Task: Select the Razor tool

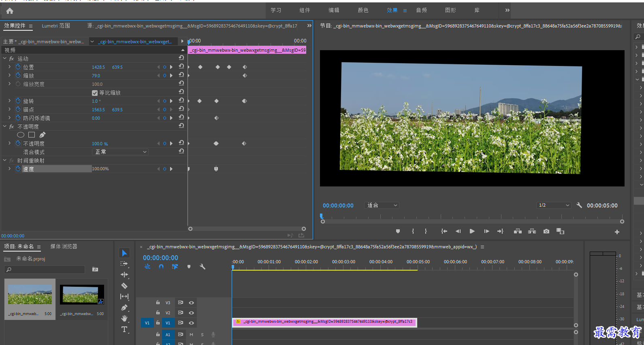Action: pos(124,286)
